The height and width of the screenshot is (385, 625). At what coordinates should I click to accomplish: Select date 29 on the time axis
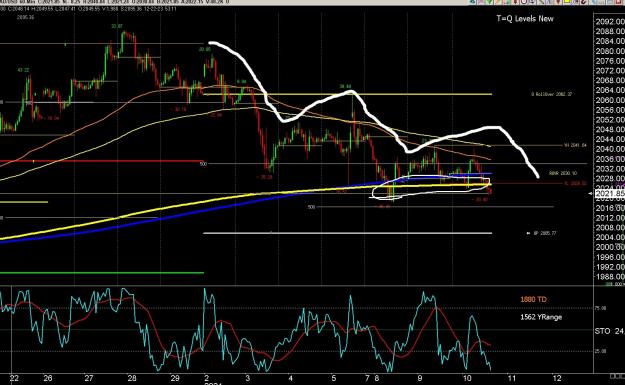click(175, 378)
